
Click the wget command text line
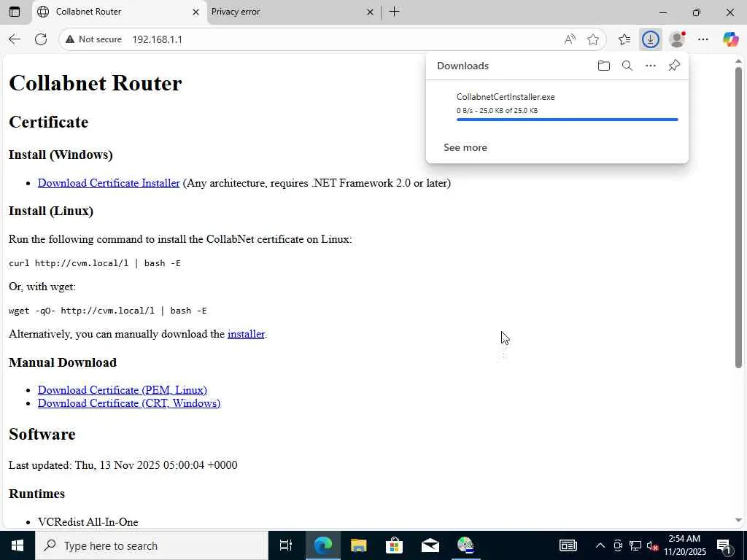108,311
